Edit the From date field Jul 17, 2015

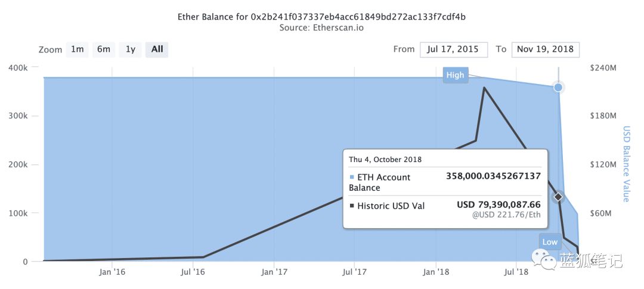[x=454, y=49]
